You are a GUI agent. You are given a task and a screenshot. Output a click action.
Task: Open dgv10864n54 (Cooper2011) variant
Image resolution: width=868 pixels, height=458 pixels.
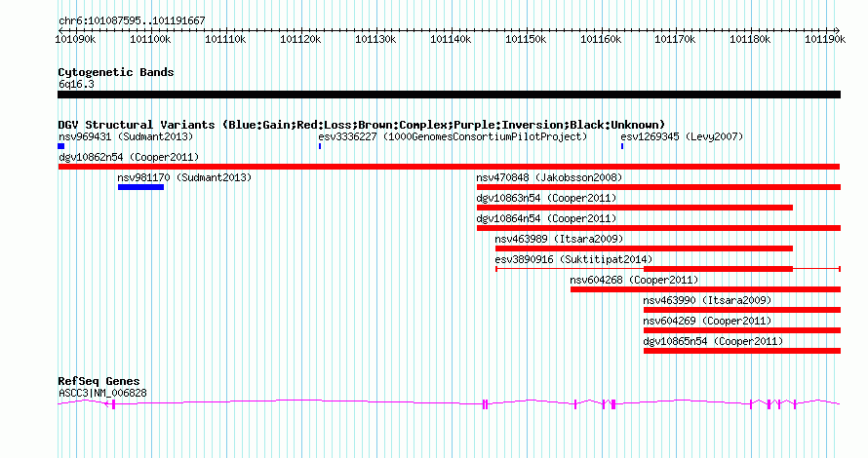[x=546, y=218]
